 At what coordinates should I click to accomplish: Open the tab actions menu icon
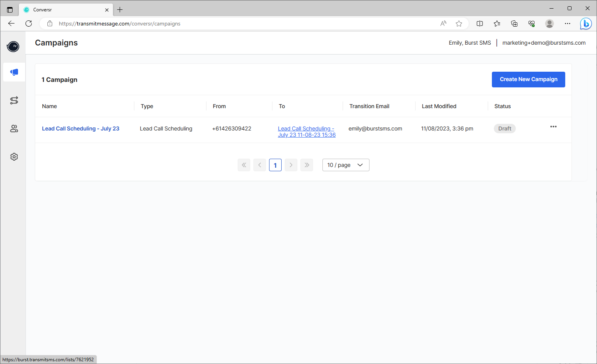click(10, 10)
